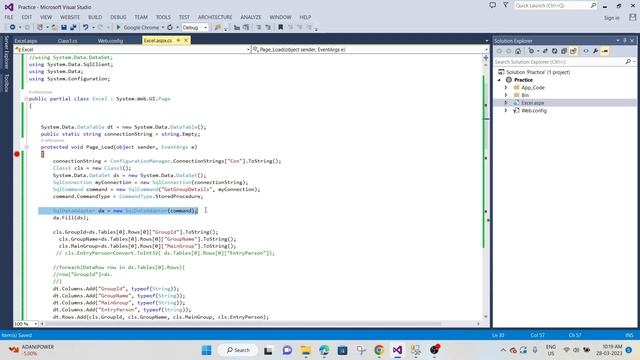
Task: Open the BUILD menu
Action: point(95,17)
